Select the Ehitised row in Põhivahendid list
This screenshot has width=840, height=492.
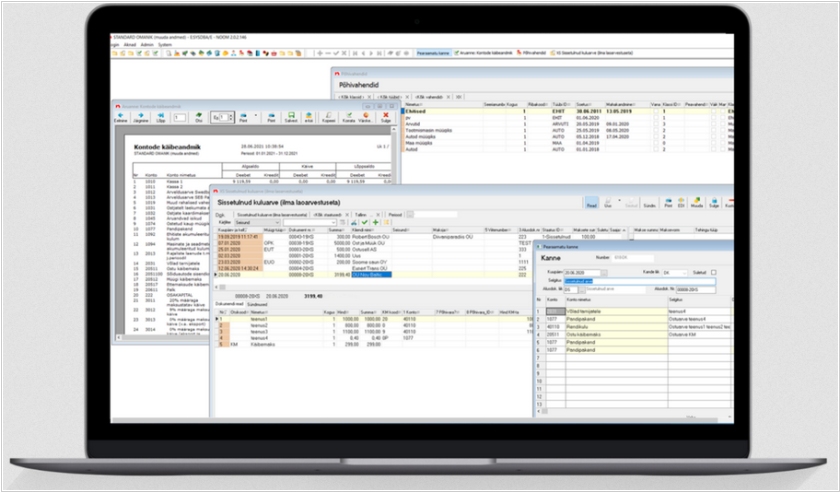[x=420, y=110]
